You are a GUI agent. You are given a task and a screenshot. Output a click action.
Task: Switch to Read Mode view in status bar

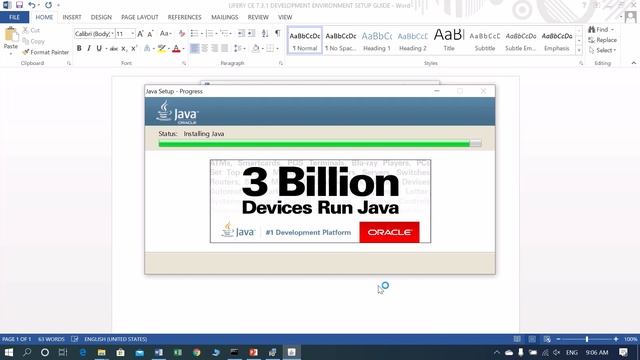pyautogui.click(x=517, y=339)
